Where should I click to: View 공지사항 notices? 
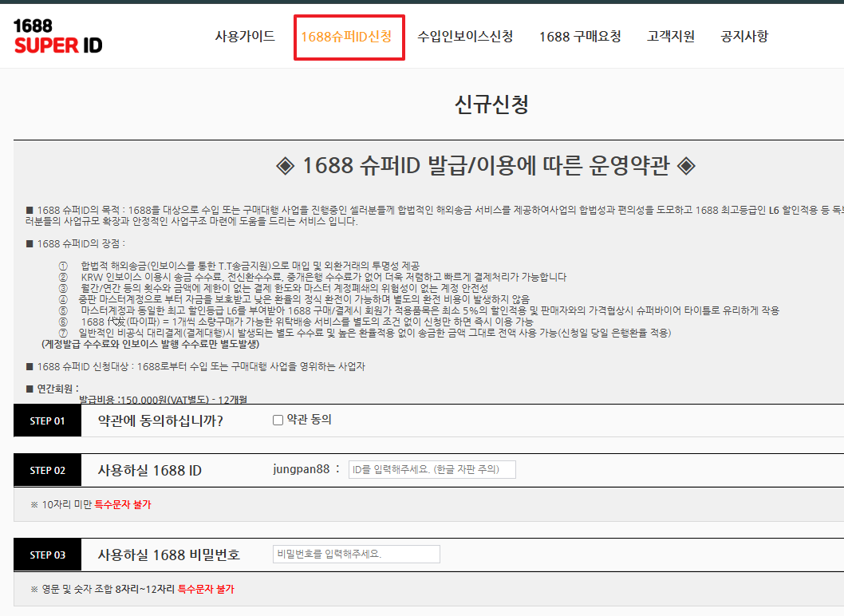[744, 36]
